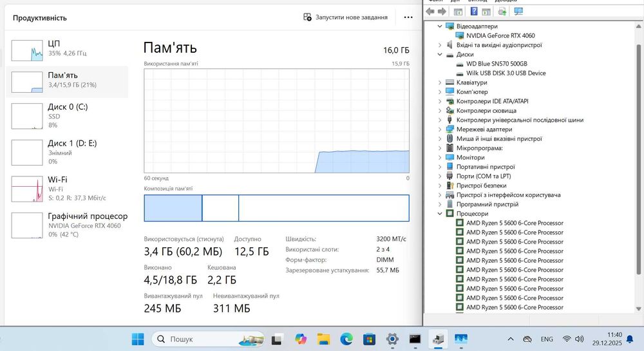Expand the Монітори node

click(x=440, y=158)
